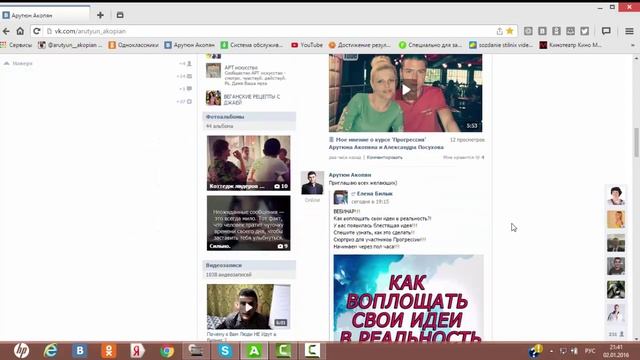Open Арутюн Акопян avatar beside the post

tap(312, 182)
